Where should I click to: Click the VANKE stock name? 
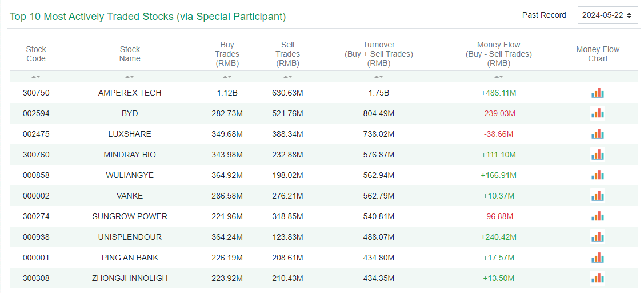click(130, 196)
